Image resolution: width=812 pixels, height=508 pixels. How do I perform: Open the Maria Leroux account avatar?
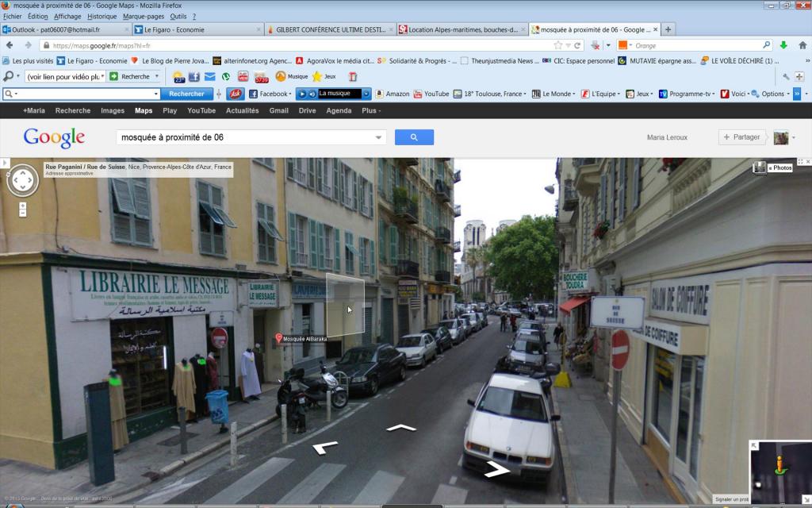click(x=781, y=137)
